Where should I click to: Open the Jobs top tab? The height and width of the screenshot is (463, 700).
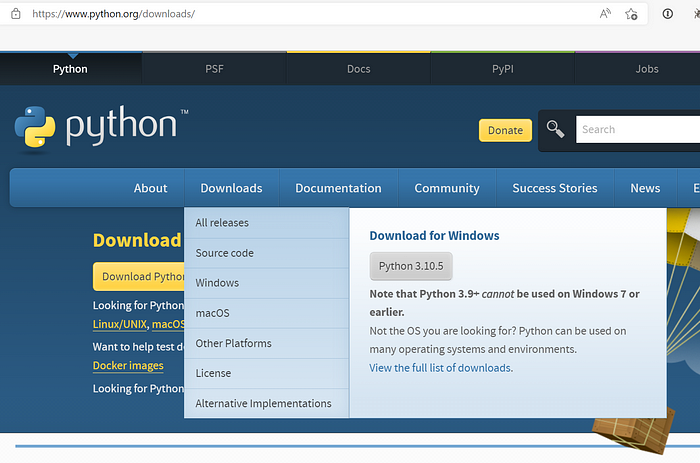(646, 69)
